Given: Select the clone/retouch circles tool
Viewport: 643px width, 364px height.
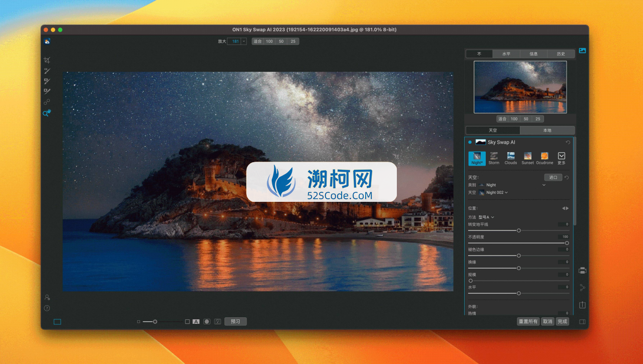Looking at the screenshot, I should [x=47, y=102].
